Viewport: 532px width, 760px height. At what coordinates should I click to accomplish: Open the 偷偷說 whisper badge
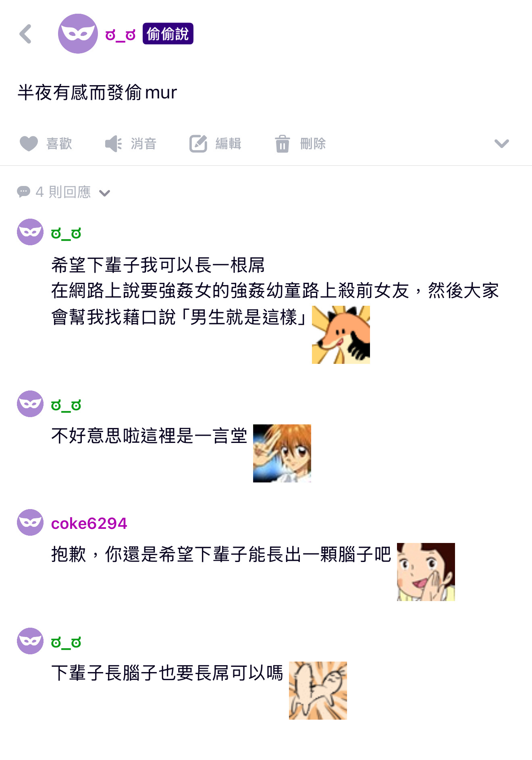(x=168, y=34)
